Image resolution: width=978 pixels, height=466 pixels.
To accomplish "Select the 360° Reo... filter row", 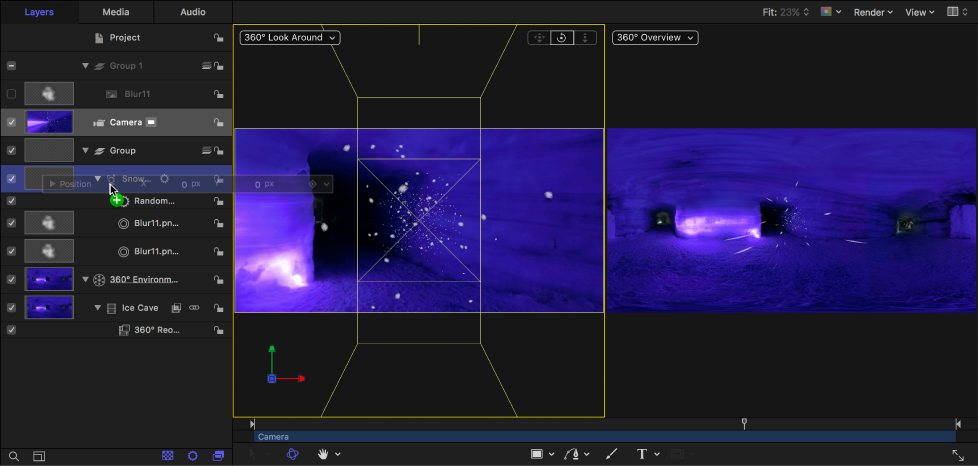I will click(116, 330).
